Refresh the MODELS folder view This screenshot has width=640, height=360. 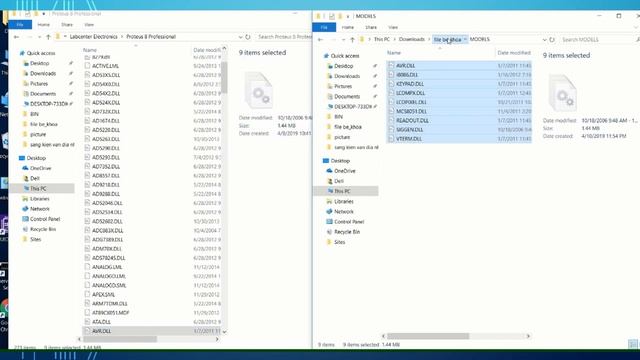tap(552, 40)
